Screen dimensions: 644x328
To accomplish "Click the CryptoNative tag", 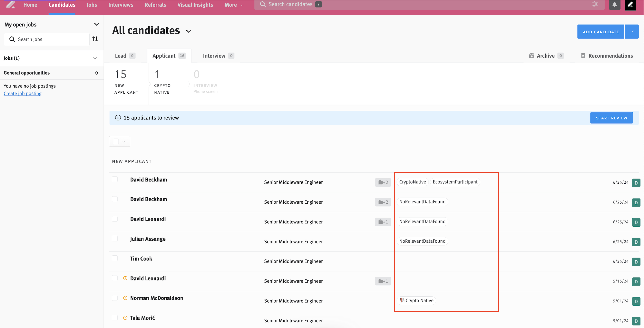I will 413,182.
